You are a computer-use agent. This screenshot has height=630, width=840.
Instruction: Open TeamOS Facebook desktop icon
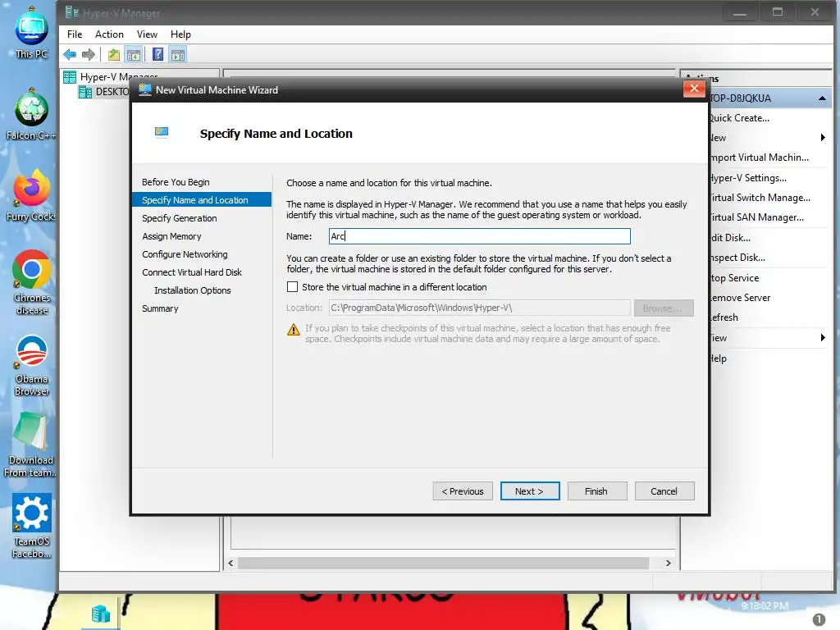pos(31,526)
